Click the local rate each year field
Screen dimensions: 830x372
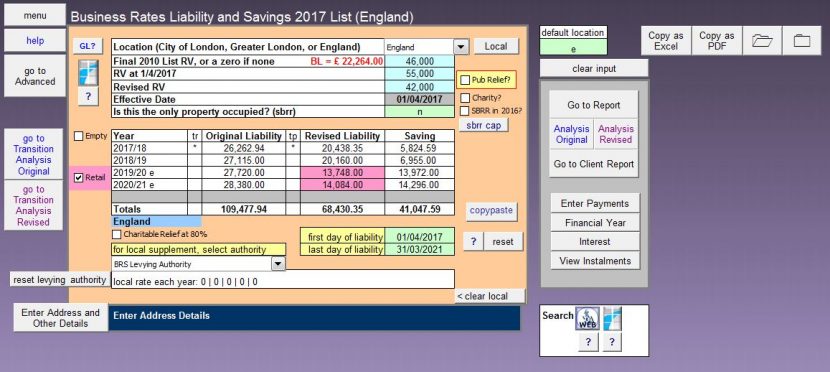[x=283, y=280]
